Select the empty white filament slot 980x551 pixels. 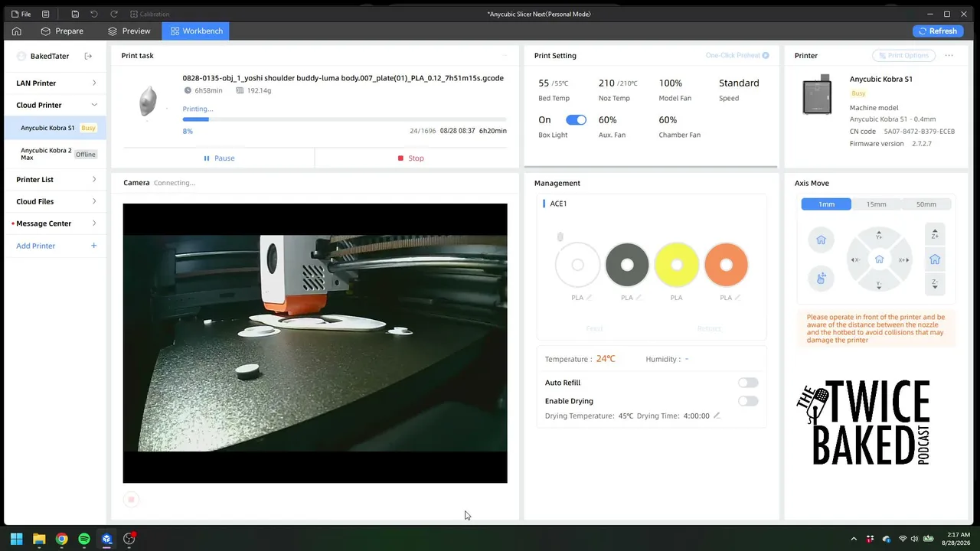coord(577,265)
